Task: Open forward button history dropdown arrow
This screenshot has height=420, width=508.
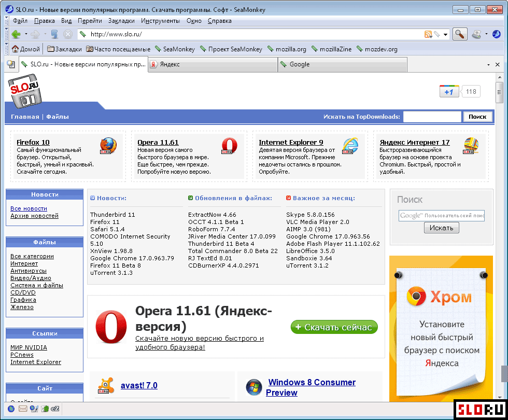Action: [x=45, y=34]
